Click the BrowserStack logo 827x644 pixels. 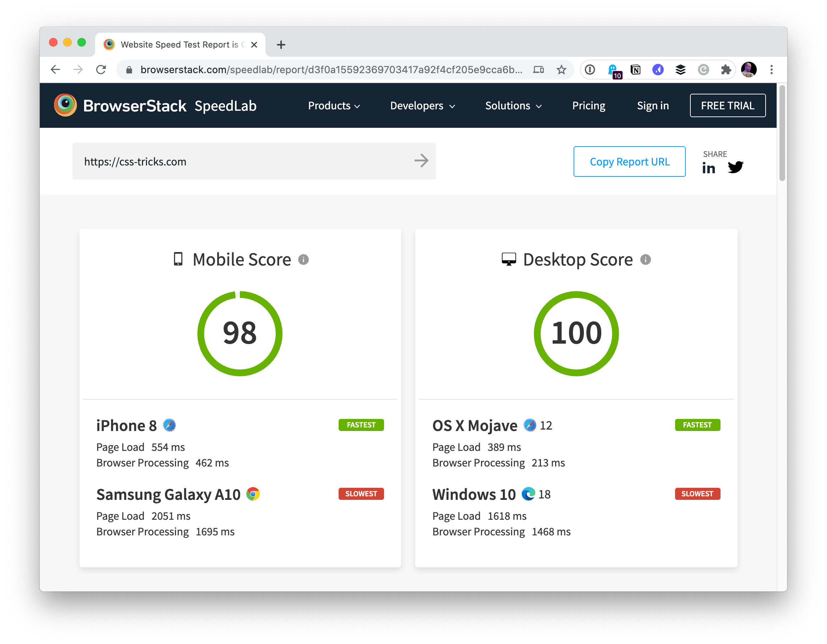[x=120, y=106]
